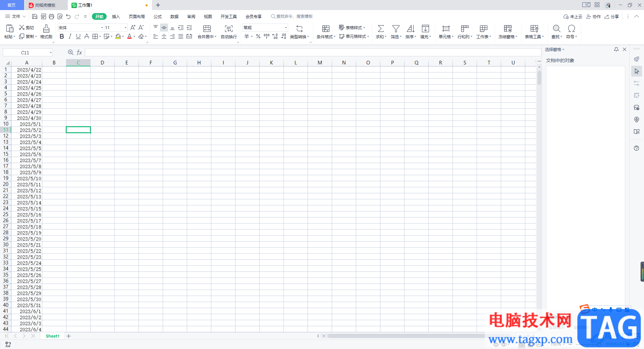Click the Paste clipboard icon

click(10, 28)
